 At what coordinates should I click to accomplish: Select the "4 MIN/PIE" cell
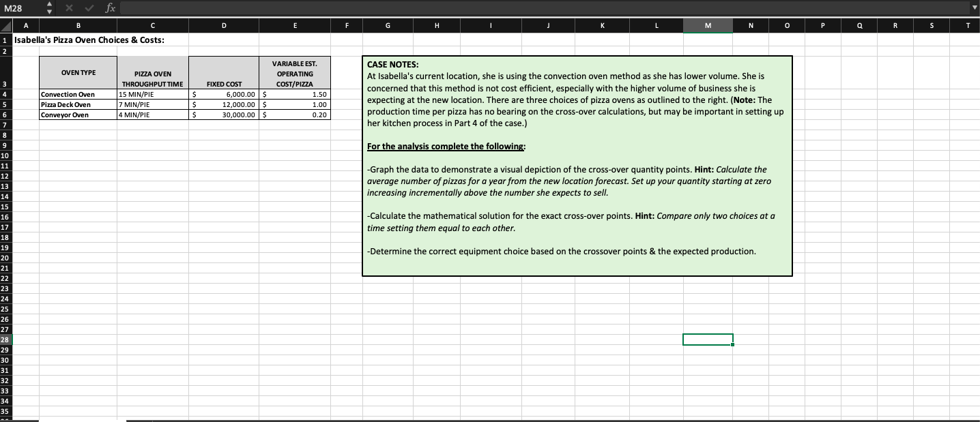coord(153,115)
